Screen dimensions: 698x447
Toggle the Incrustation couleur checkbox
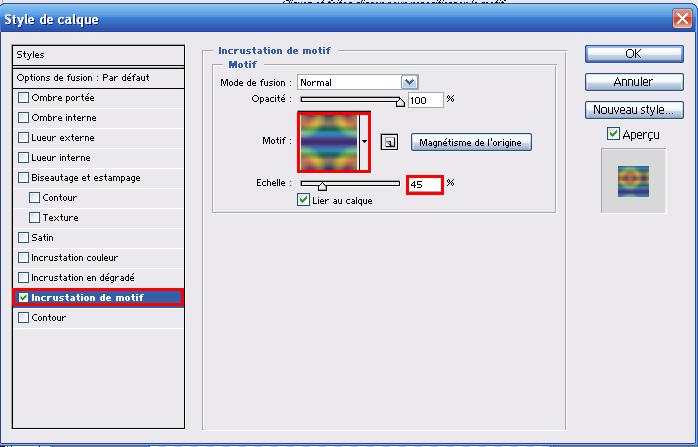(x=23, y=257)
